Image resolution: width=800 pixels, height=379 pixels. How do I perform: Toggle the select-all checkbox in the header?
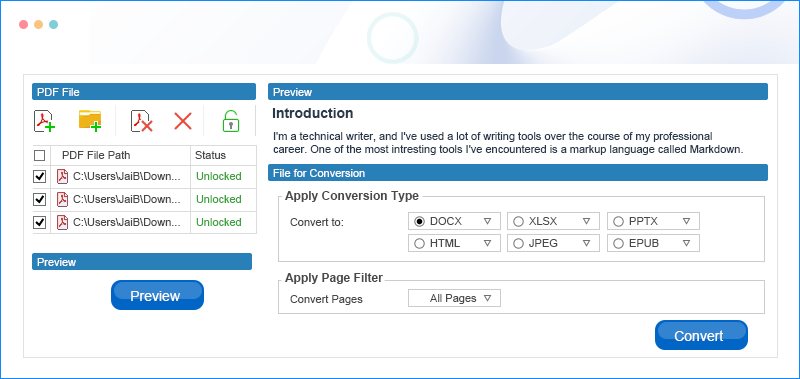coord(39,155)
